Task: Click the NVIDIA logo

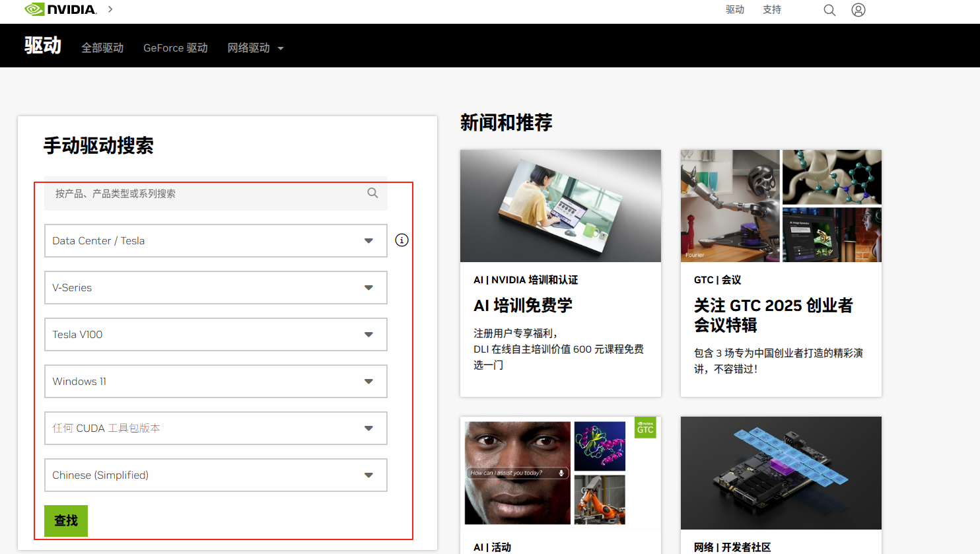Action: (x=61, y=9)
